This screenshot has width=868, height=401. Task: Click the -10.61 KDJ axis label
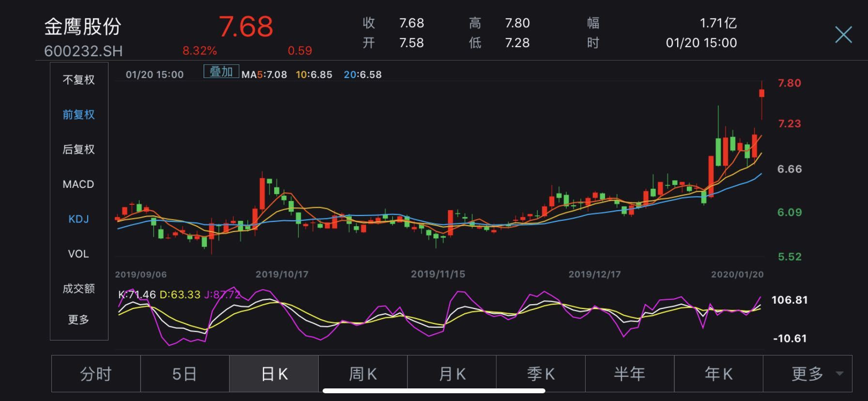tap(790, 339)
